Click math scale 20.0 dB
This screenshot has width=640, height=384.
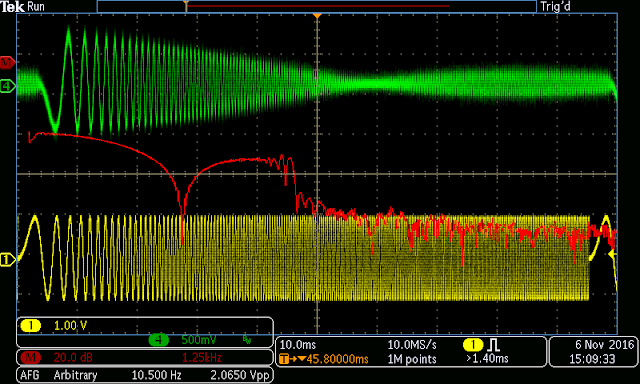click(x=73, y=358)
